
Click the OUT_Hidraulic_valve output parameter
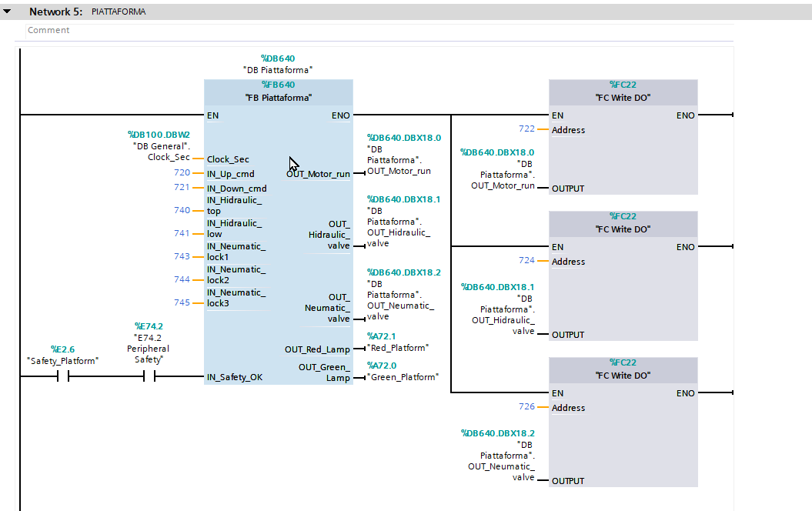[329, 235]
